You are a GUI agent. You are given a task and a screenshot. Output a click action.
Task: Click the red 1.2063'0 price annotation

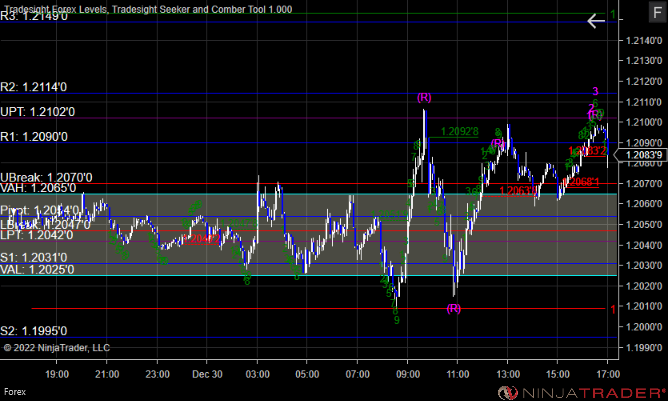point(518,190)
